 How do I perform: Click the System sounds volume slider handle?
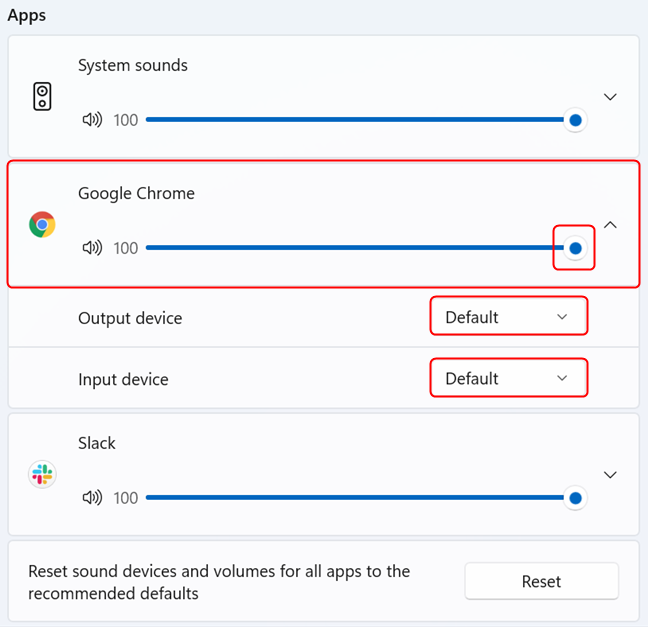[x=575, y=120]
